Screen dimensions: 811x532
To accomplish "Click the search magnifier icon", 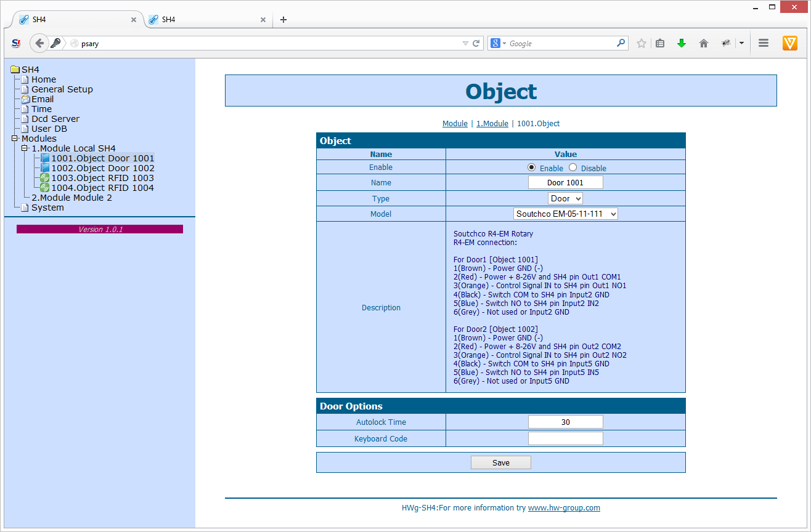I will (621, 44).
